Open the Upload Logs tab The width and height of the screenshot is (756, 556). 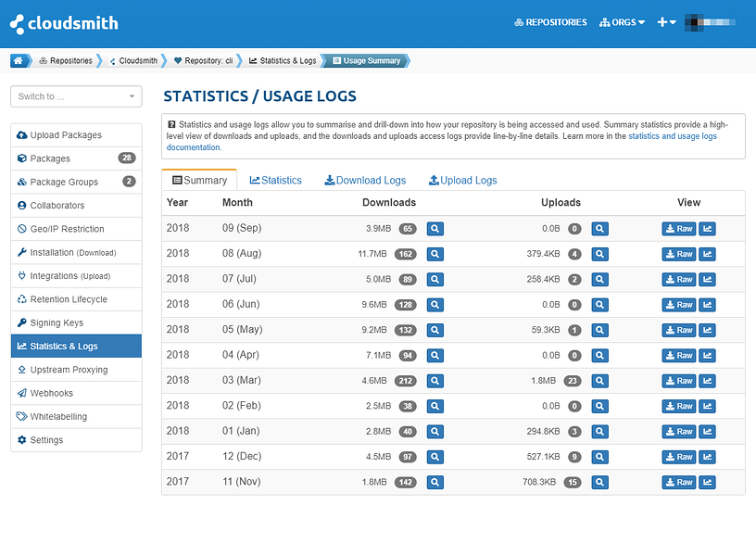pyautogui.click(x=463, y=181)
